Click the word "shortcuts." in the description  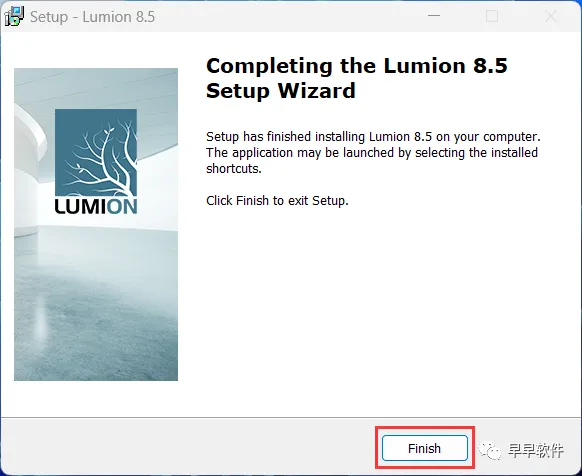(x=234, y=169)
